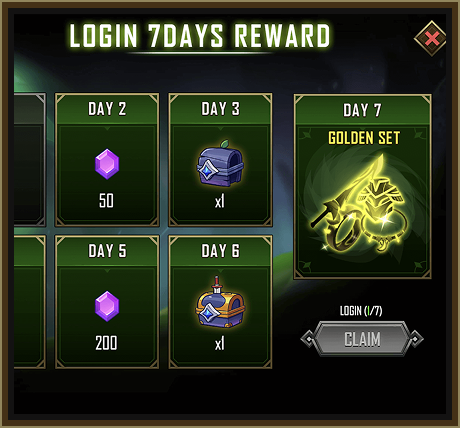Image resolution: width=460 pixels, height=428 pixels.
Task: Close the login reward window with red X
Action: pos(432,39)
